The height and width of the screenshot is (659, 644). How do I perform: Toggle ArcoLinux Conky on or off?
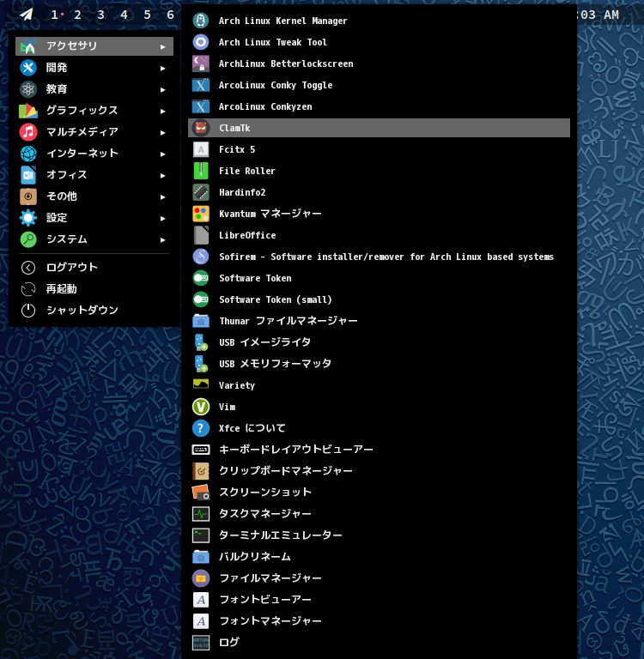pos(275,85)
